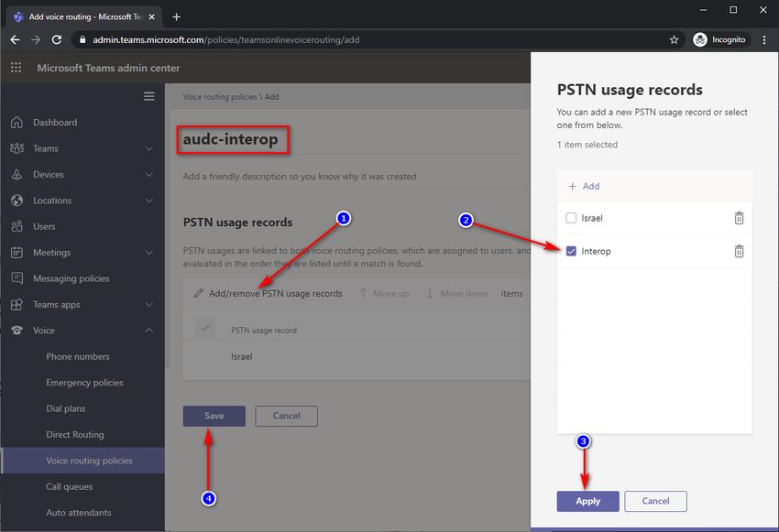Viewport: 779px width, 532px height.
Task: Click the Users icon in sidebar
Action: 16,226
